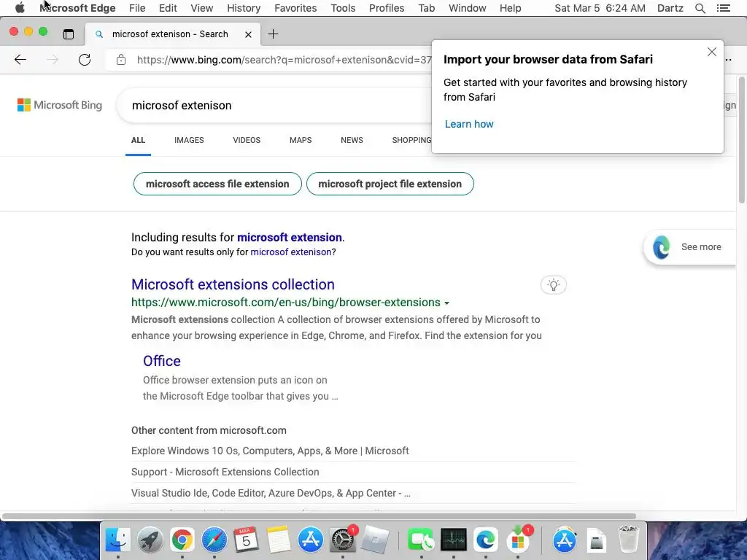Image resolution: width=747 pixels, height=560 pixels.
Task: Open Notes from the dock
Action: [x=278, y=540]
